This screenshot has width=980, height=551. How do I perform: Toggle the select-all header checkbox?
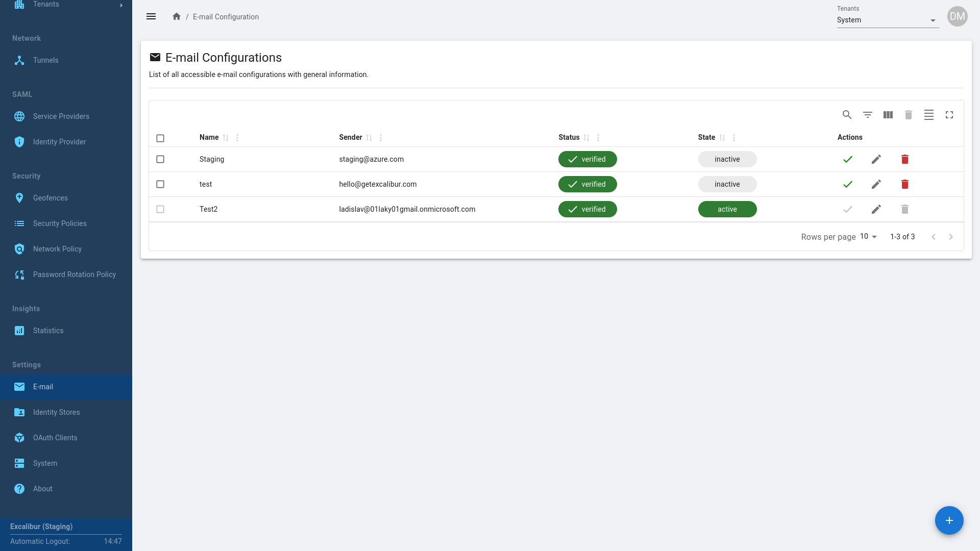pos(160,138)
